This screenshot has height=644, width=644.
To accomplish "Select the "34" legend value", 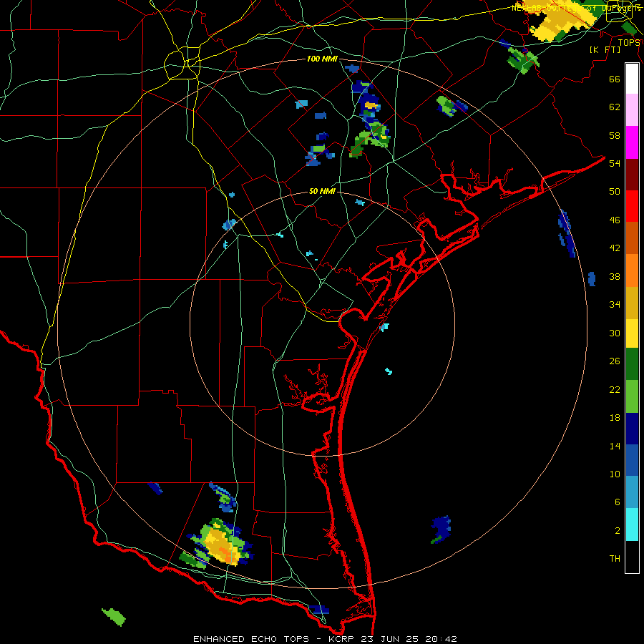I will (615, 305).
